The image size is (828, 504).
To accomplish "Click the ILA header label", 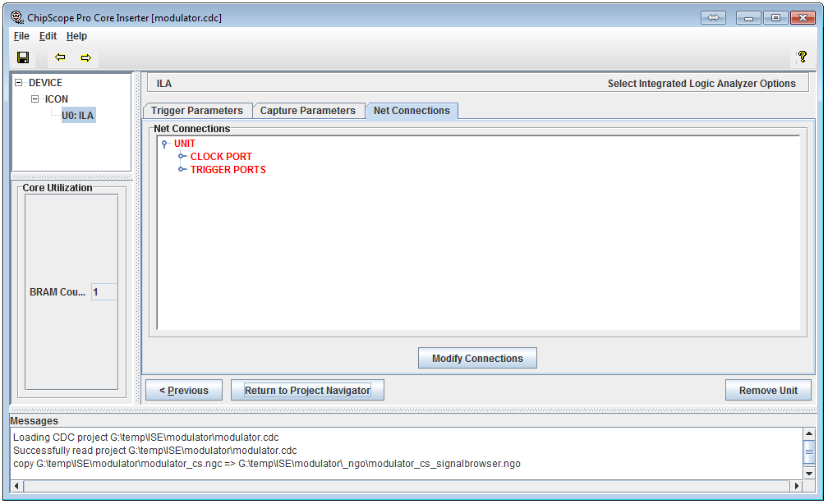I will [164, 84].
